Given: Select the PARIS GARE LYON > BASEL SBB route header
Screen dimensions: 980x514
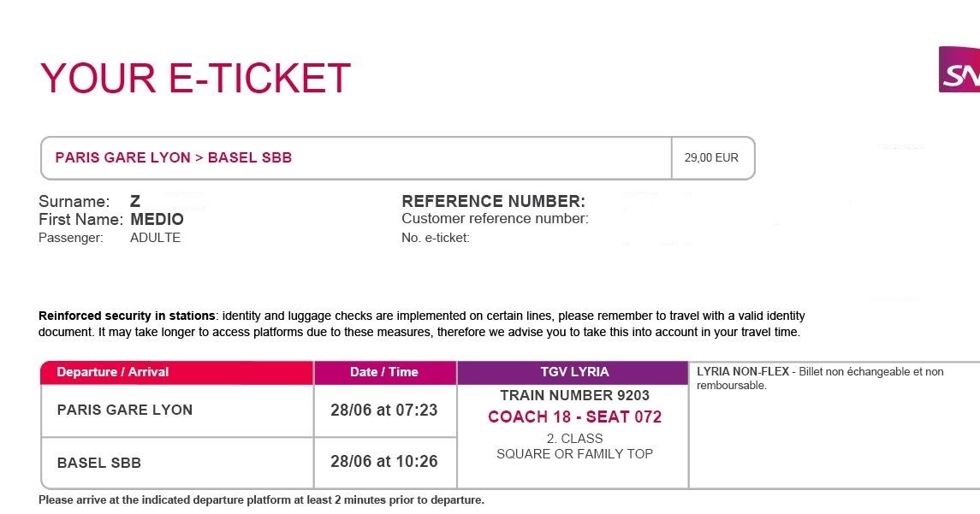Looking at the screenshot, I should 174,157.
